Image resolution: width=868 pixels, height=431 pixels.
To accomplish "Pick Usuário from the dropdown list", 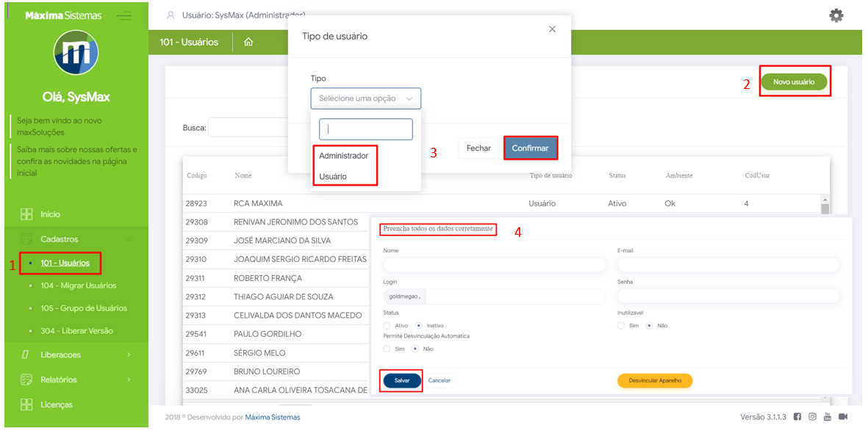I will (x=333, y=177).
